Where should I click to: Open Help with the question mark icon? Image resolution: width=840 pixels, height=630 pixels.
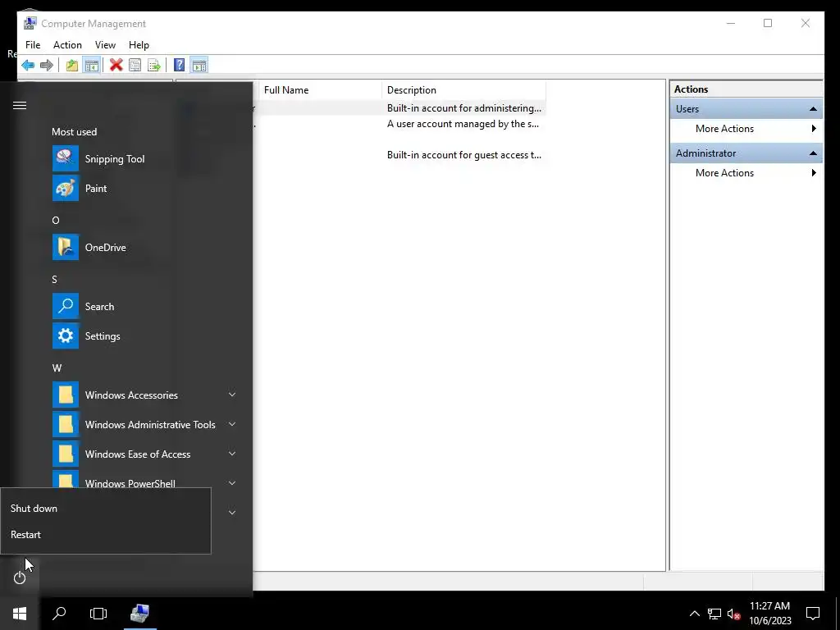click(180, 66)
